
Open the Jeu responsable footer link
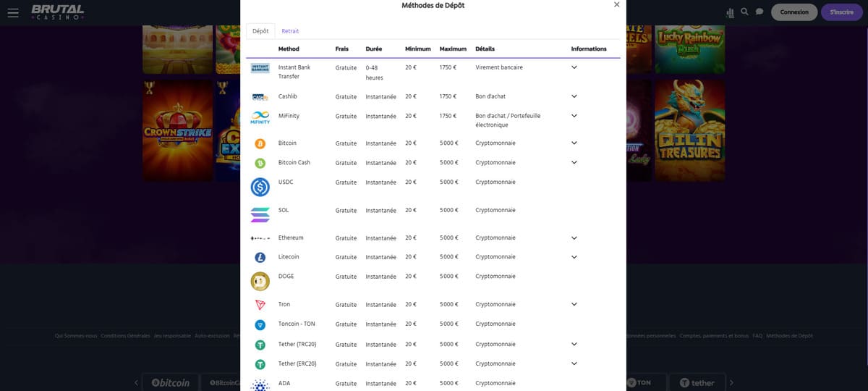172,336
